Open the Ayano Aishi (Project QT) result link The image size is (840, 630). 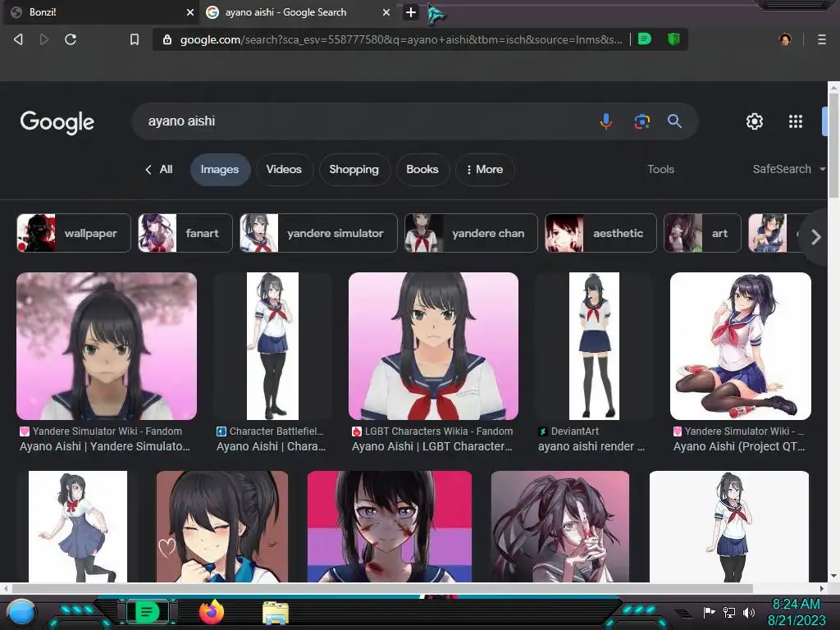[739, 440]
